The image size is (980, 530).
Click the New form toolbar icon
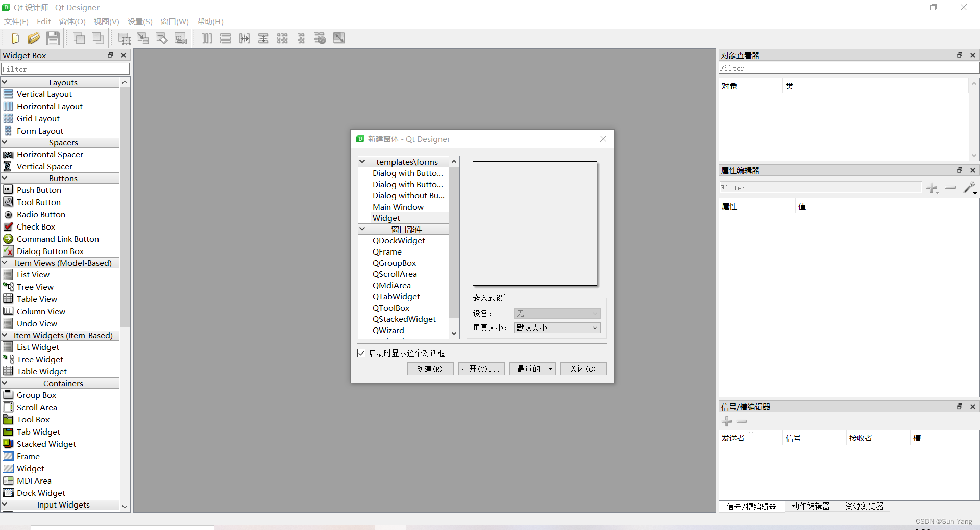(15, 38)
